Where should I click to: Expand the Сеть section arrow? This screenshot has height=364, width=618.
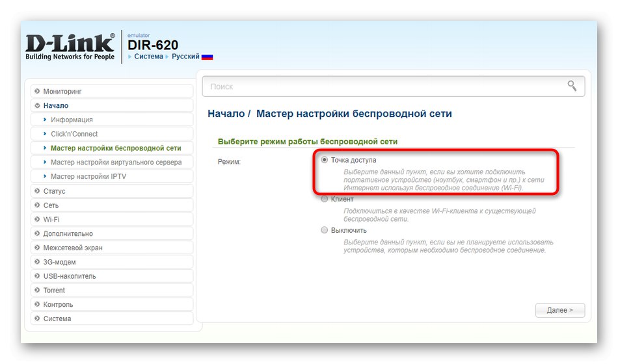(x=37, y=205)
